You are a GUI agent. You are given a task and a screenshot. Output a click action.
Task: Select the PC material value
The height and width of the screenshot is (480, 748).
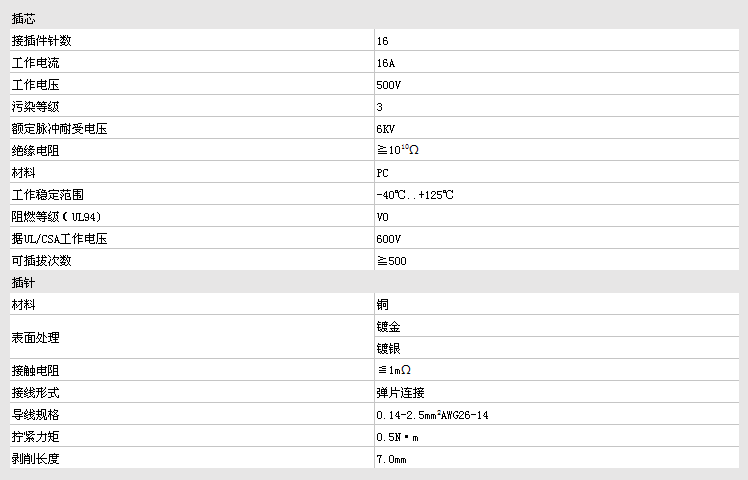pos(383,173)
